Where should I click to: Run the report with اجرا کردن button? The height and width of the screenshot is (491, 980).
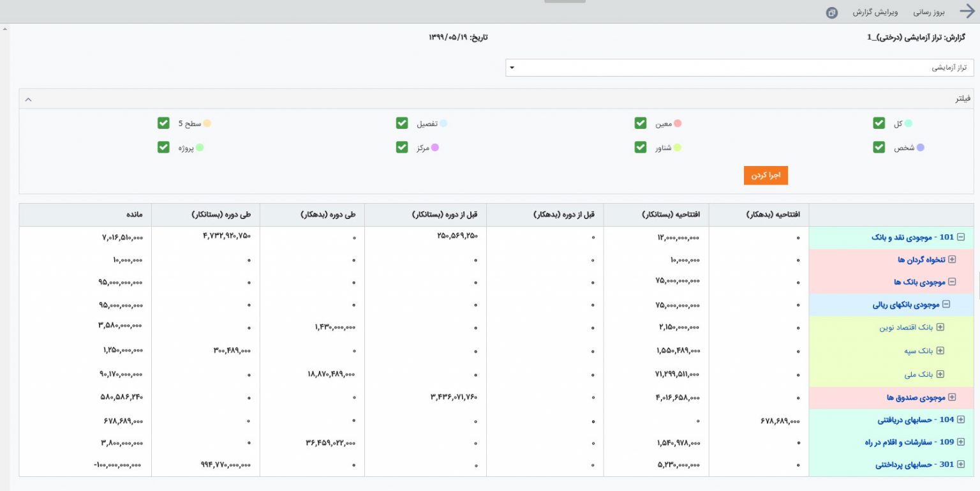766,176
